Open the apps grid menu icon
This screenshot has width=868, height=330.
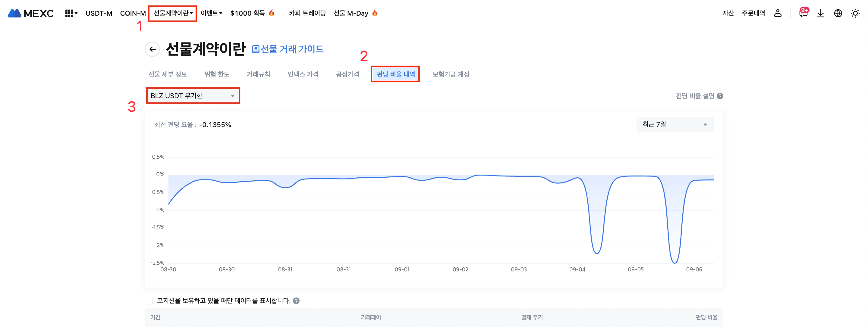click(69, 14)
